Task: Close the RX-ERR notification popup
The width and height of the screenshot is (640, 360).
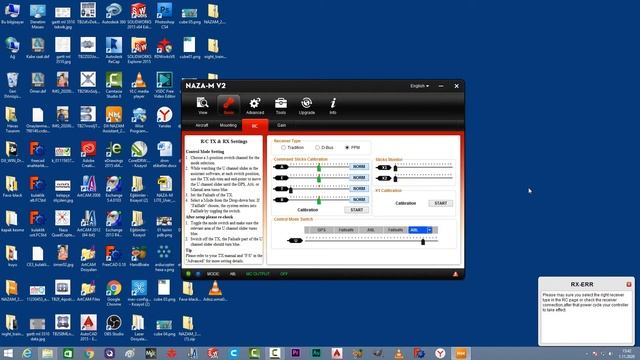Action: [x=629, y=284]
